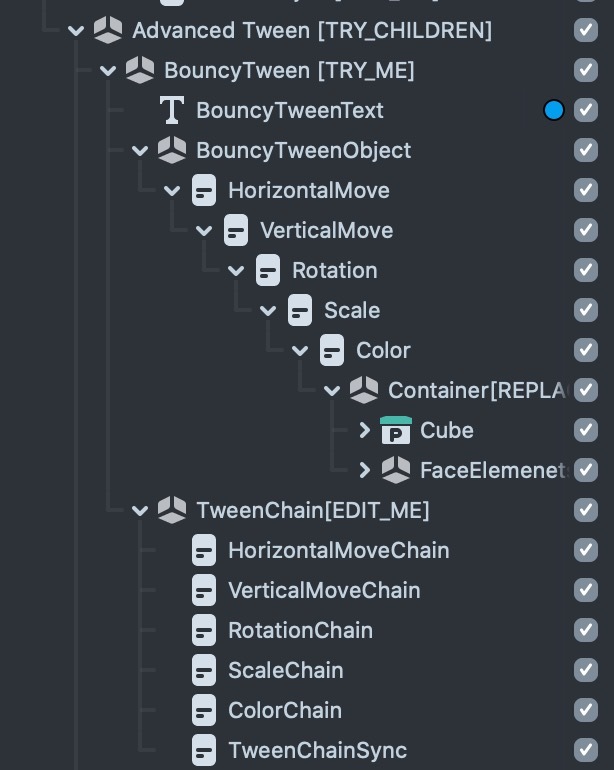The height and width of the screenshot is (770, 614).
Task: Click the blue dot beside BouncyTweenText
Action: click(554, 110)
